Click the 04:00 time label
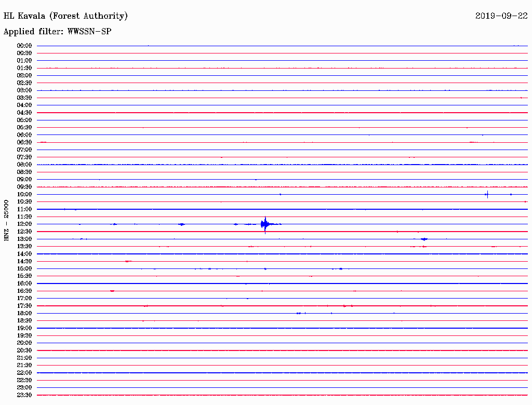 click(24, 105)
